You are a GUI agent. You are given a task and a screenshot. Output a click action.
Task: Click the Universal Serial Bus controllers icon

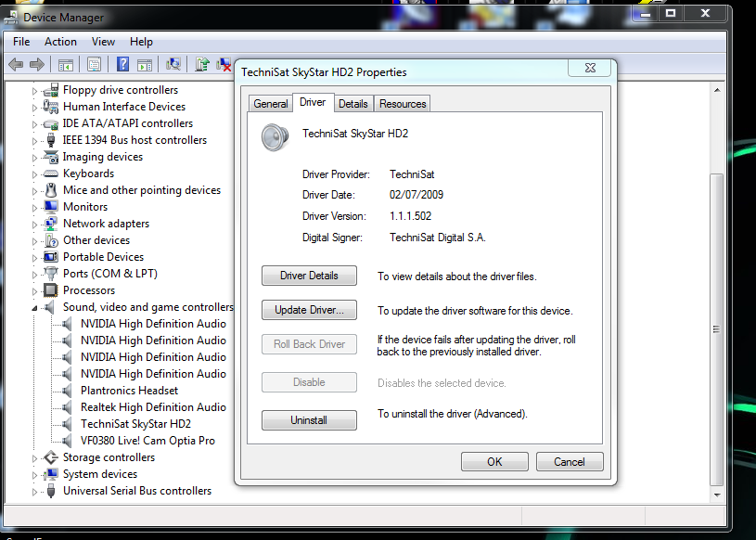51,491
